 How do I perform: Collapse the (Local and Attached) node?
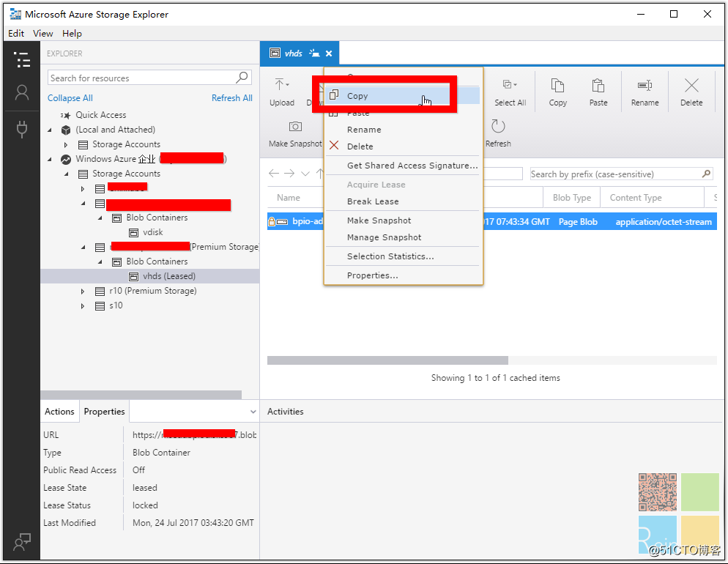click(x=50, y=130)
